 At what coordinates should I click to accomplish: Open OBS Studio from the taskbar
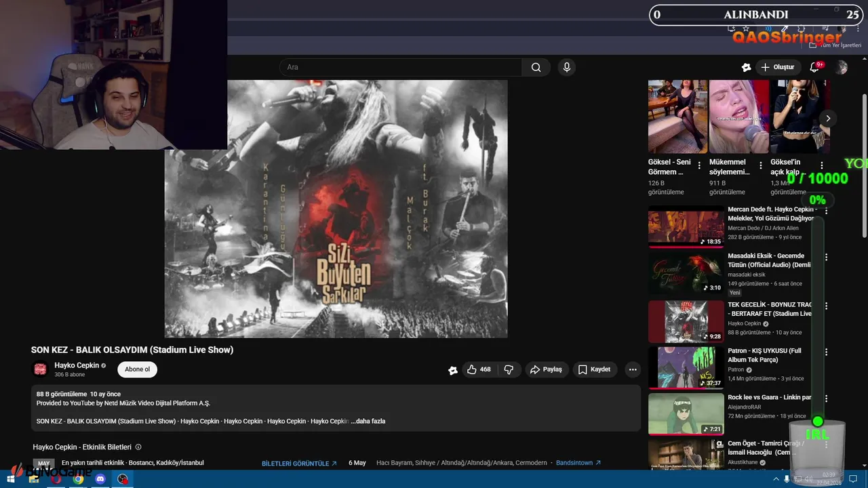click(123, 479)
